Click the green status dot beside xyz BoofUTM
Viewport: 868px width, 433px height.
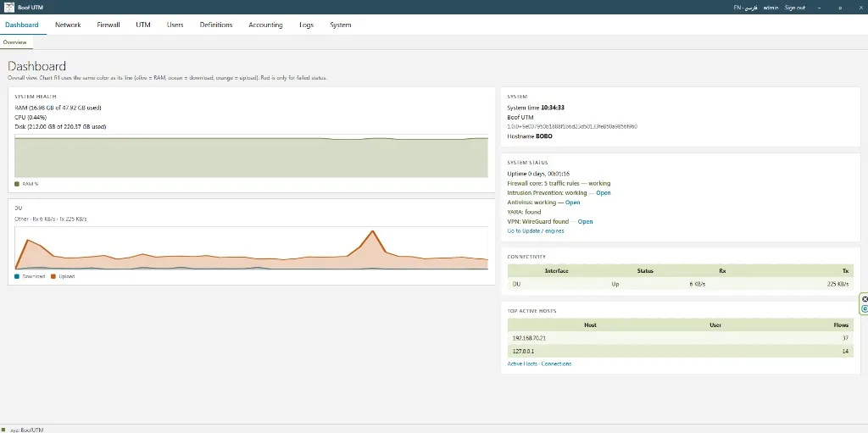(4, 430)
